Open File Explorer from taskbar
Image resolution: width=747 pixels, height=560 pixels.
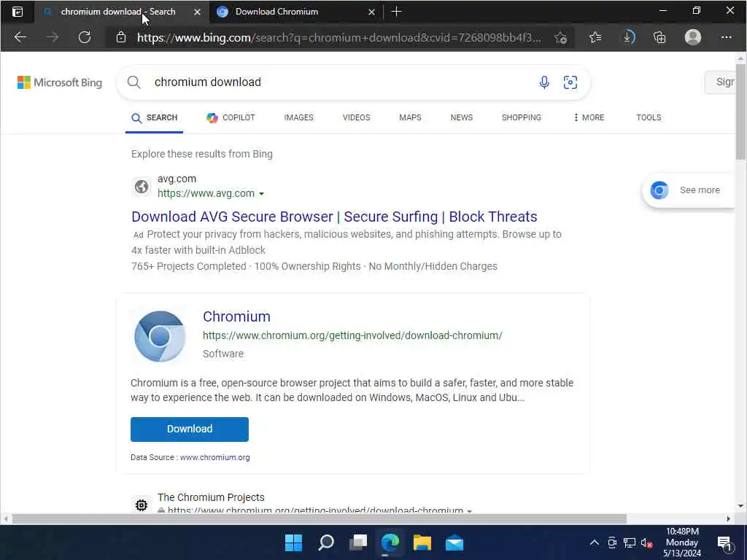[422, 542]
